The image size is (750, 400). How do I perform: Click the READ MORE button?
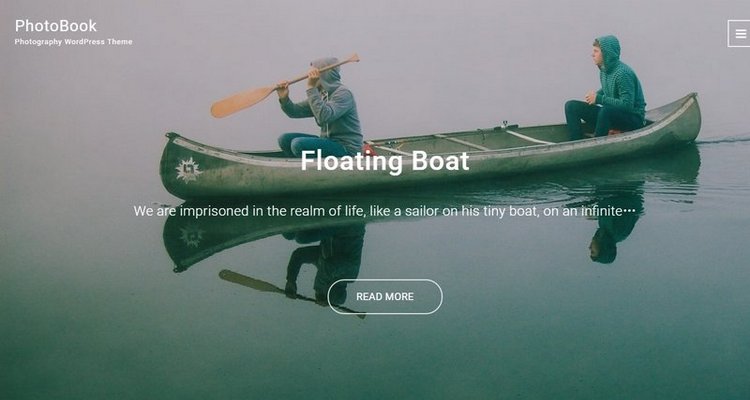tap(385, 297)
